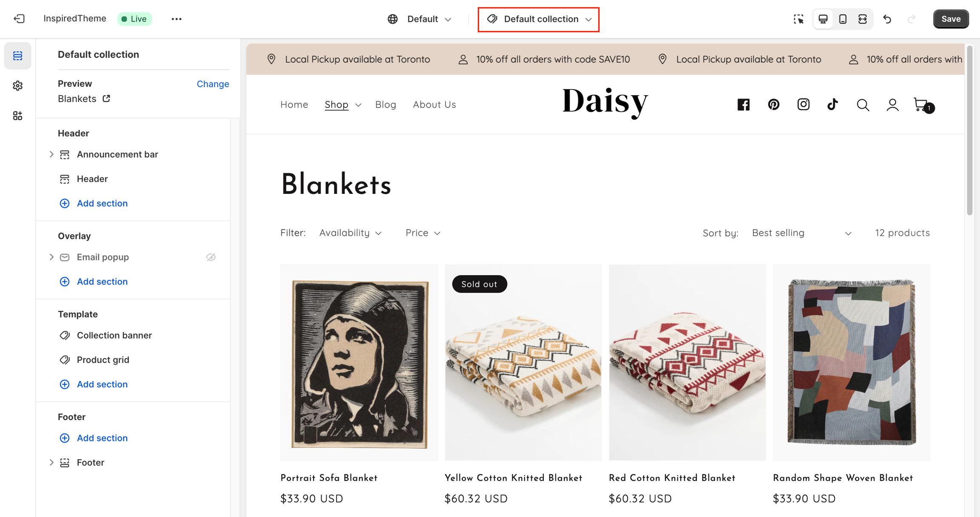The width and height of the screenshot is (980, 517).
Task: Switch to mobile preview icon
Action: click(x=843, y=19)
